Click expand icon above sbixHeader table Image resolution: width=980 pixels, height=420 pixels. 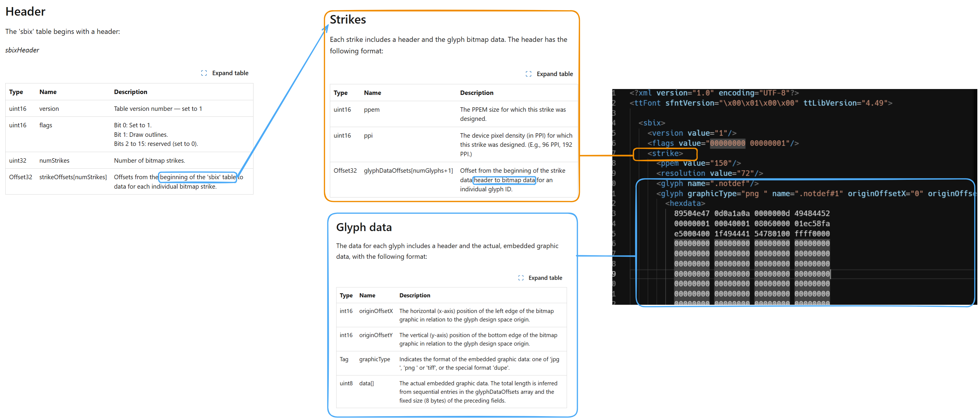coord(204,73)
